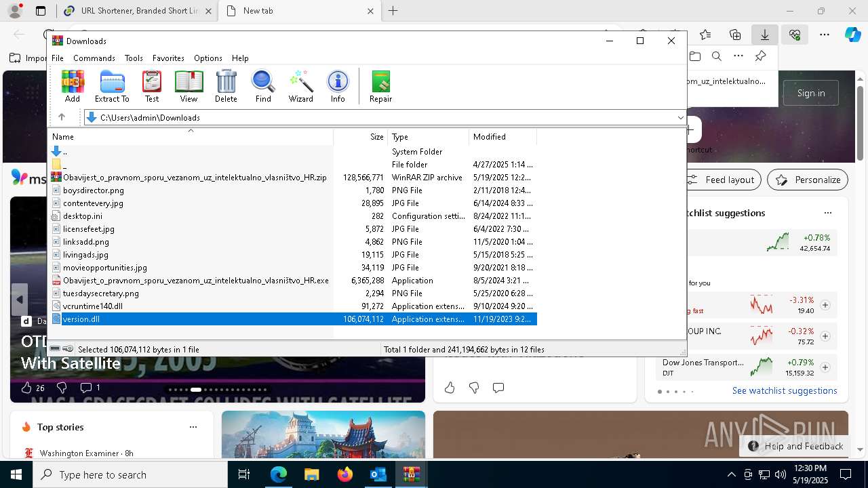The height and width of the screenshot is (488, 868).
Task: Open Help and Feedback
Action: (x=796, y=446)
